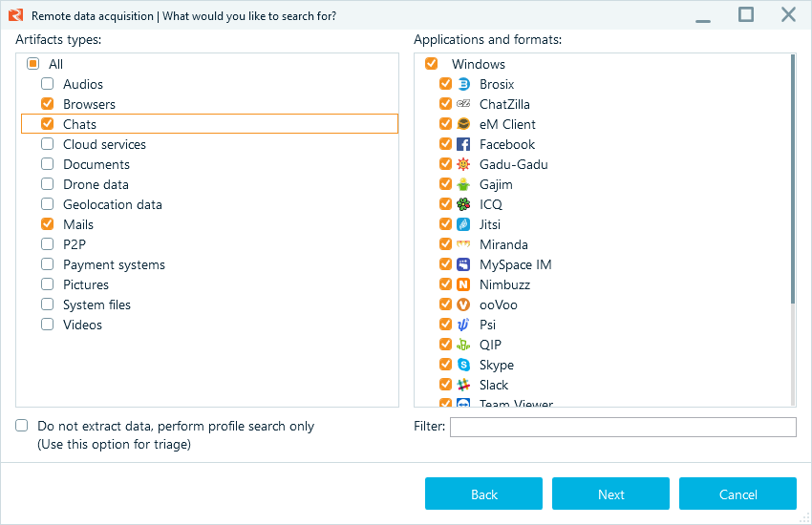Go Back to previous step
Viewport: 812px width, 525px height.
point(483,493)
